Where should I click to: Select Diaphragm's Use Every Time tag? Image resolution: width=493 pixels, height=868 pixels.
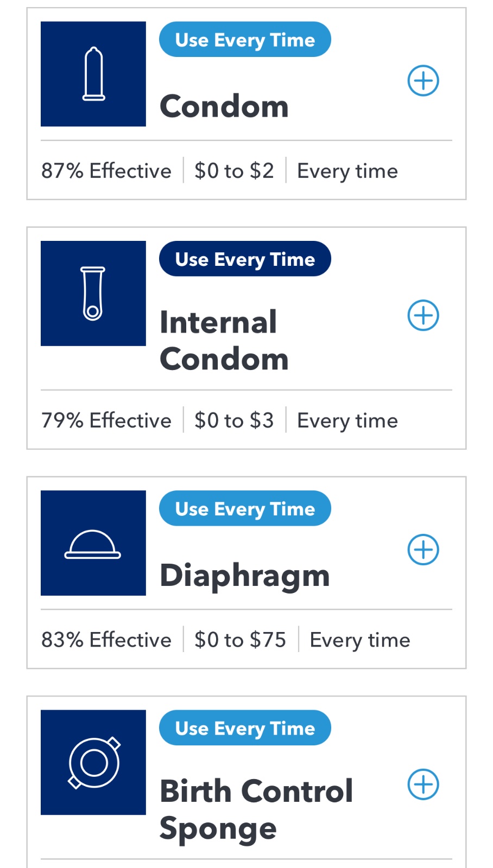click(245, 508)
